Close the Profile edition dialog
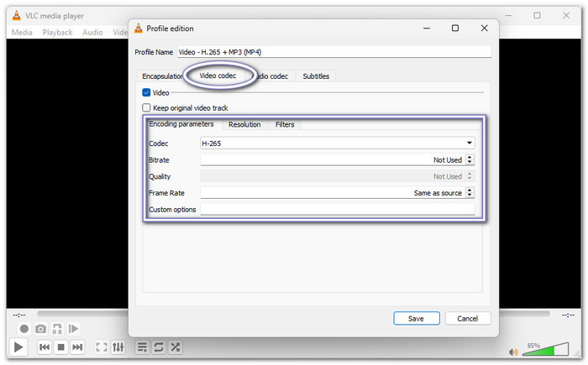The width and height of the screenshot is (588, 365). pos(484,28)
